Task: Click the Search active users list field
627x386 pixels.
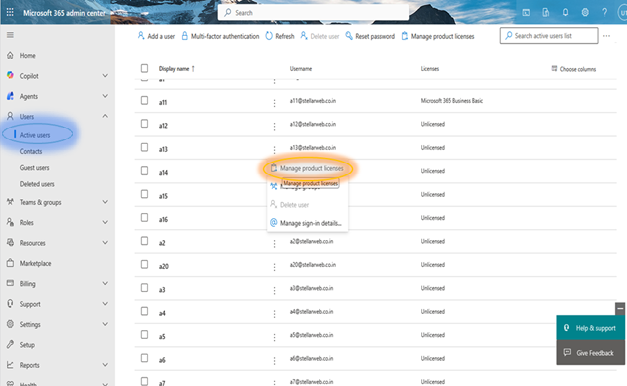Action: 549,36
